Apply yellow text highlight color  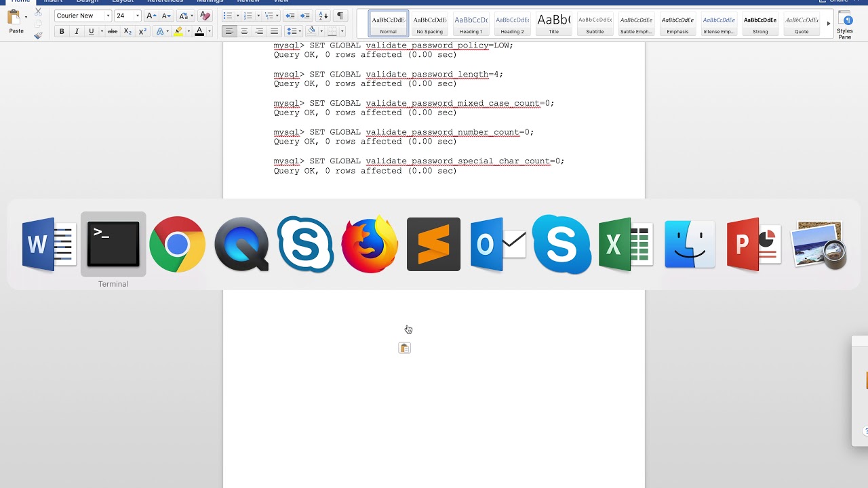pos(178,31)
